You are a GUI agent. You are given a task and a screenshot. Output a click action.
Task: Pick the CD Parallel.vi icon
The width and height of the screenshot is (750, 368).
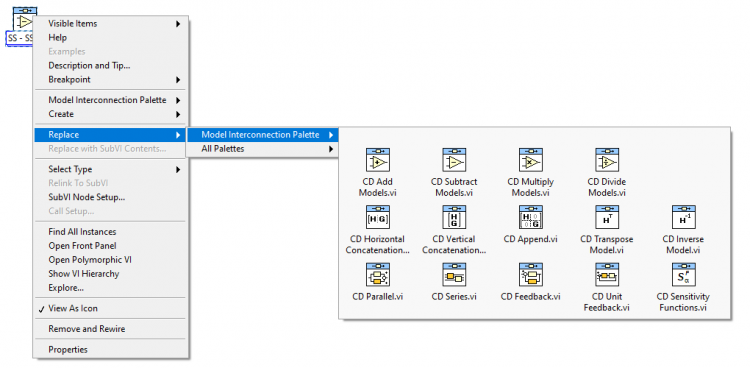378,275
